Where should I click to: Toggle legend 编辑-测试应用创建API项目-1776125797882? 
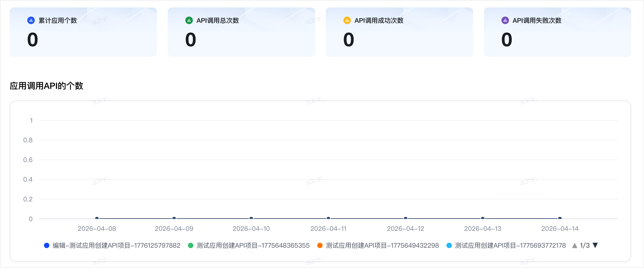(112, 245)
